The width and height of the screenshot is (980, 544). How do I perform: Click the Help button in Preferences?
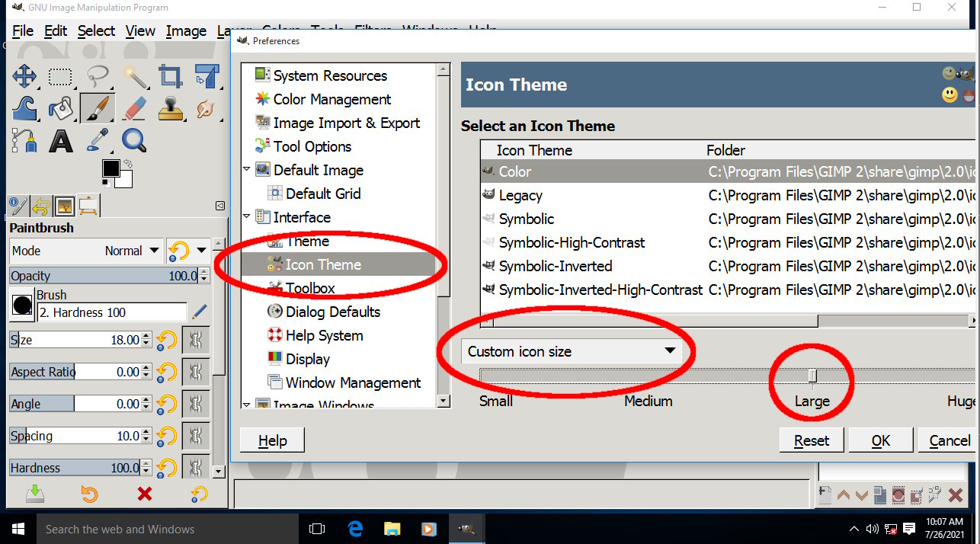coord(272,440)
